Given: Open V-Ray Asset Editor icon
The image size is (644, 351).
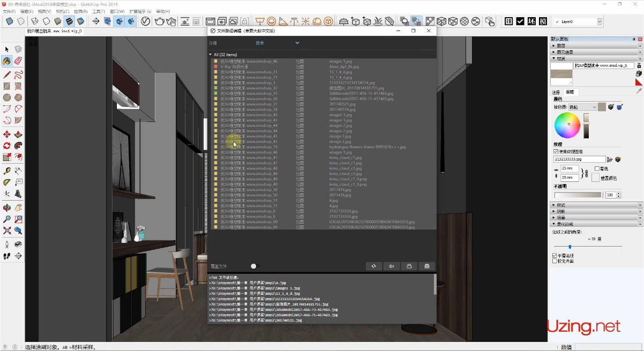Looking at the screenshot, I should click(145, 21).
